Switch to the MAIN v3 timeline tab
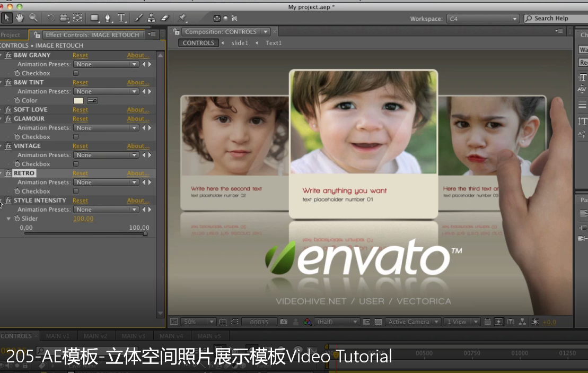This screenshot has height=373, width=588. (x=133, y=336)
